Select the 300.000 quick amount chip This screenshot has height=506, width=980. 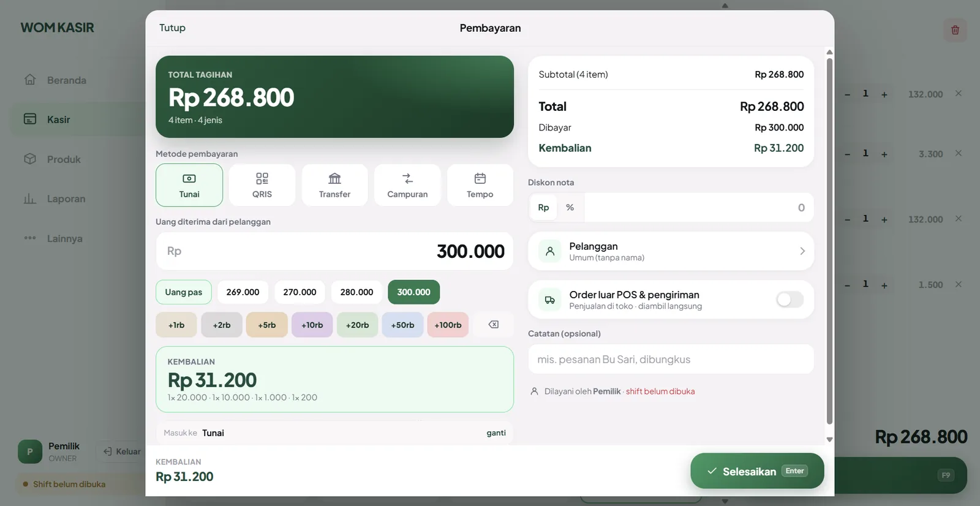tap(413, 292)
